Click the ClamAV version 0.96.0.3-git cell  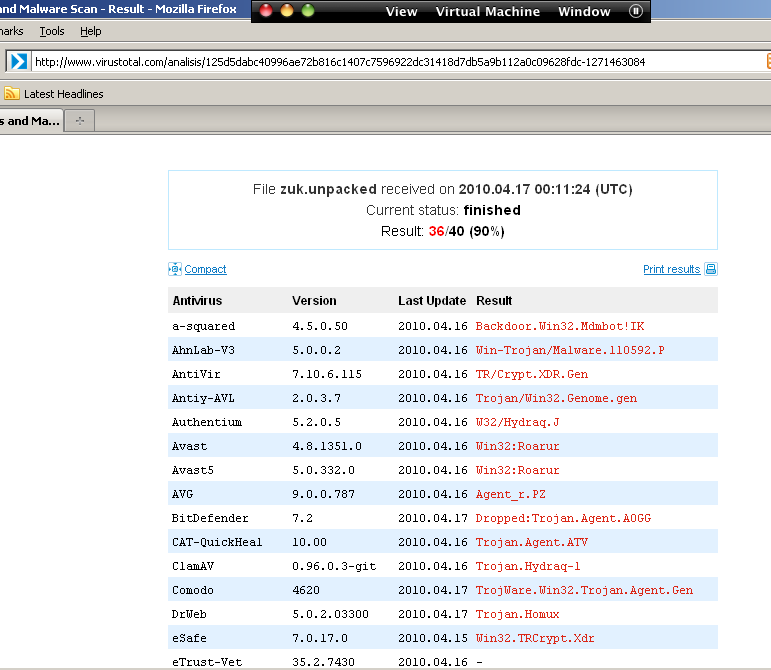[334, 566]
